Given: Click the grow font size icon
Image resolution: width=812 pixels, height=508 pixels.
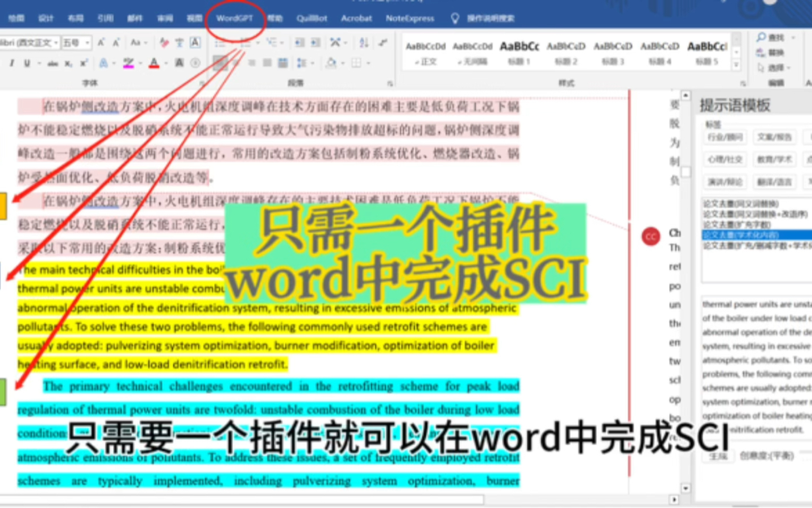Looking at the screenshot, I should tap(102, 42).
